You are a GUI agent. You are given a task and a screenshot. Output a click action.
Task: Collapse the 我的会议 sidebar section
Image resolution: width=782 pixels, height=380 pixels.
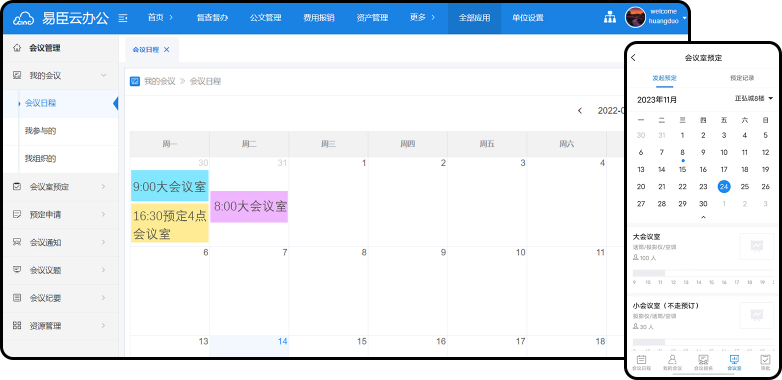104,75
